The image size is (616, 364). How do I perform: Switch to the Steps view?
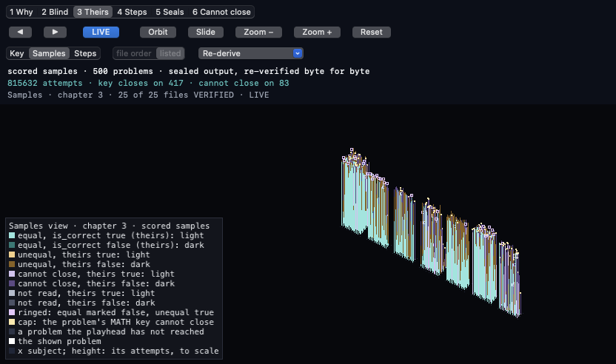85,53
